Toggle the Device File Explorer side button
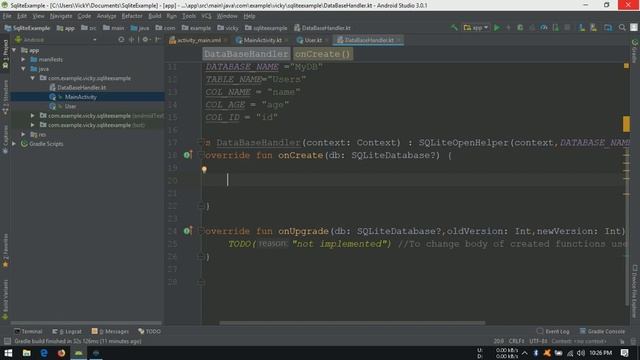The width and height of the screenshot is (640, 360). coord(635,291)
